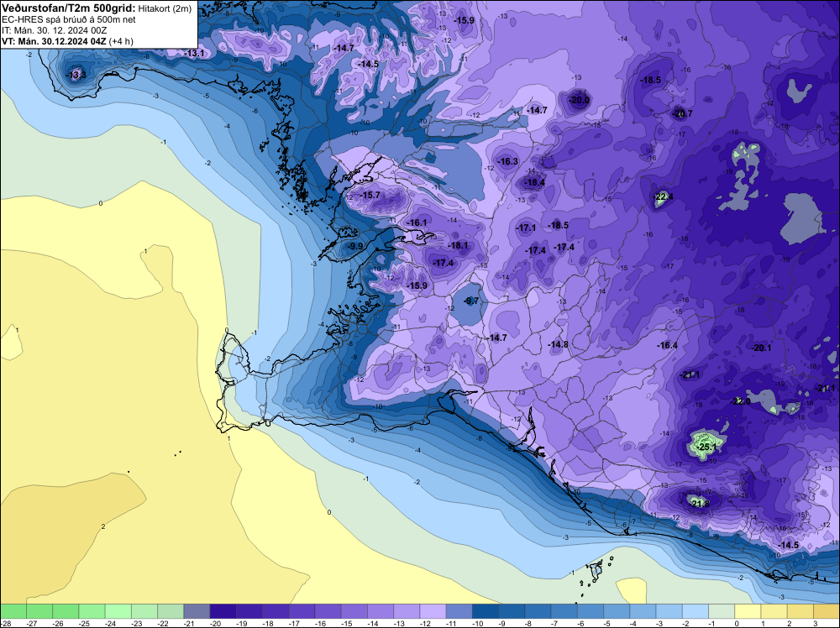The height and width of the screenshot is (628, 840).
Task: Click the -17.1 temperature label
Action: (526, 228)
